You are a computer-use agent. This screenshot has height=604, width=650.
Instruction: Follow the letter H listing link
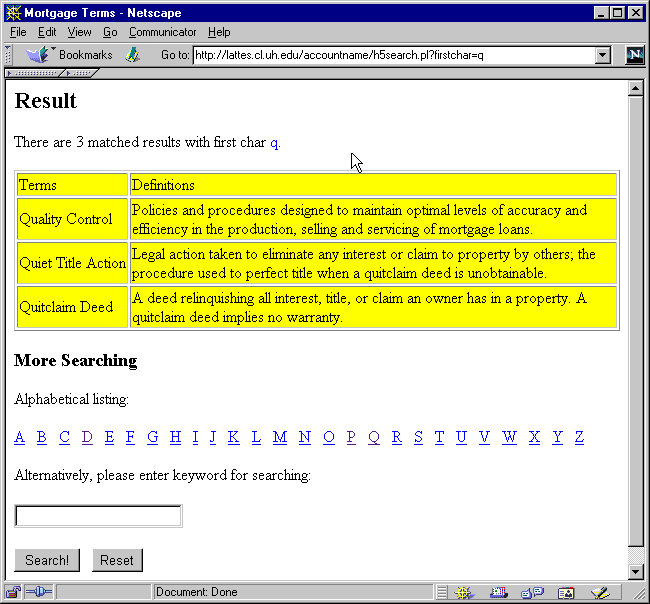pyautogui.click(x=175, y=437)
